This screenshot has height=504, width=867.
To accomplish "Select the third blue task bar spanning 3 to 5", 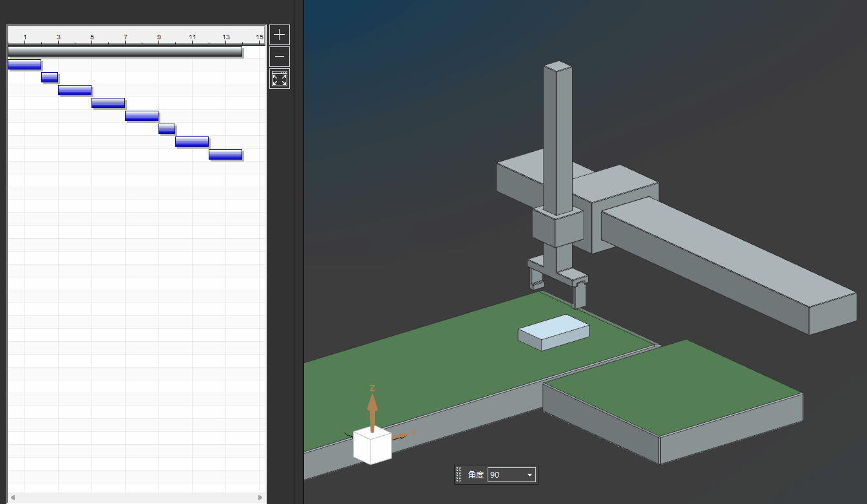I will pos(75,90).
